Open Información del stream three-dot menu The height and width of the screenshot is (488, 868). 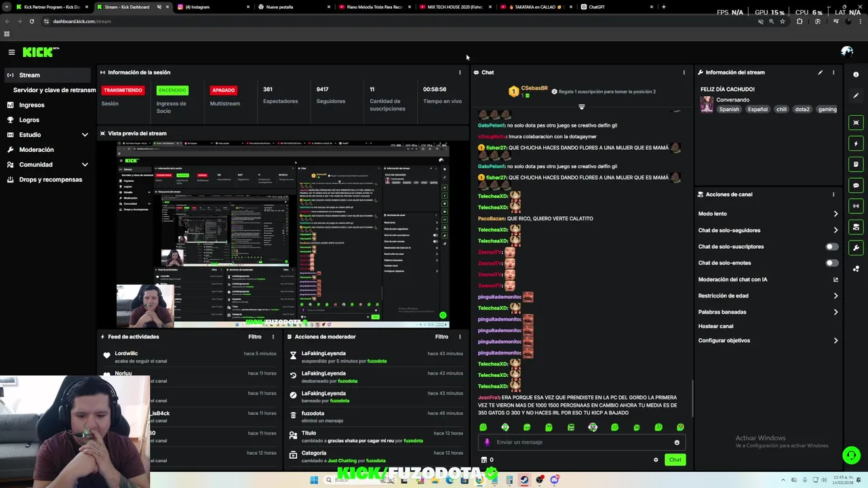(x=833, y=73)
